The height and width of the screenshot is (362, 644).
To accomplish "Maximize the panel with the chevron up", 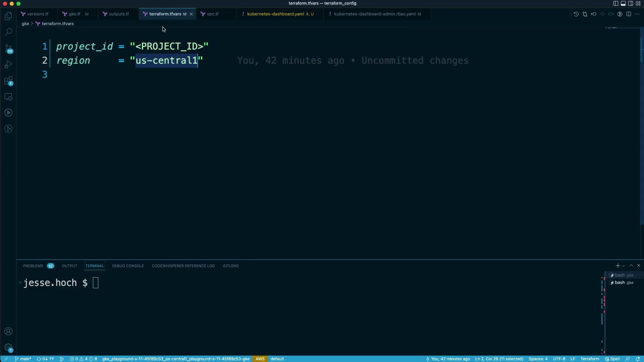I will click(x=631, y=265).
